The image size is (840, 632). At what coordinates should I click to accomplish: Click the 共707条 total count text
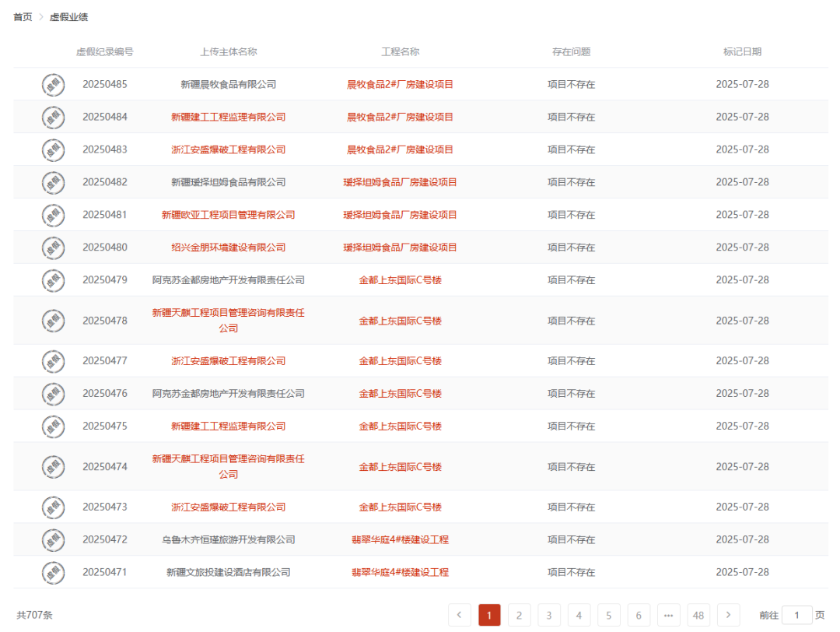point(34,615)
